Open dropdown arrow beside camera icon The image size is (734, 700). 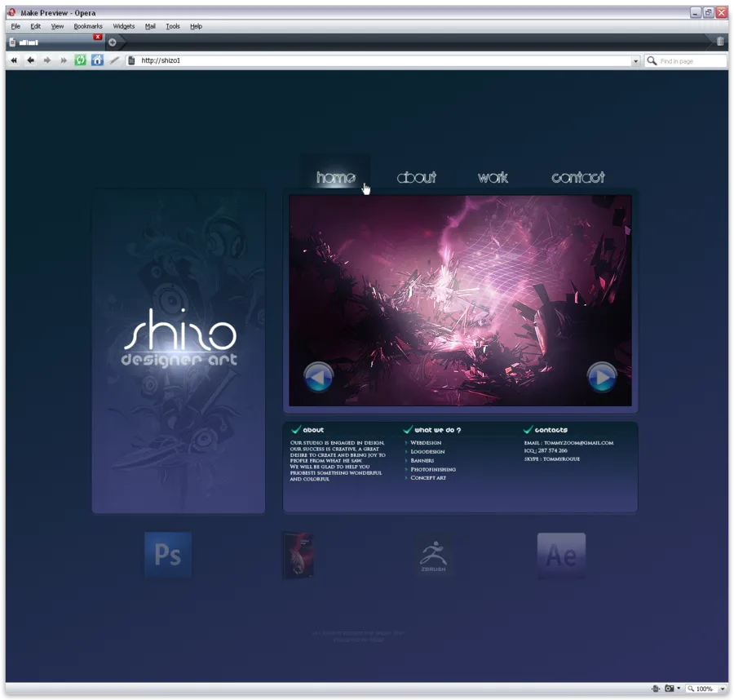[679, 689]
